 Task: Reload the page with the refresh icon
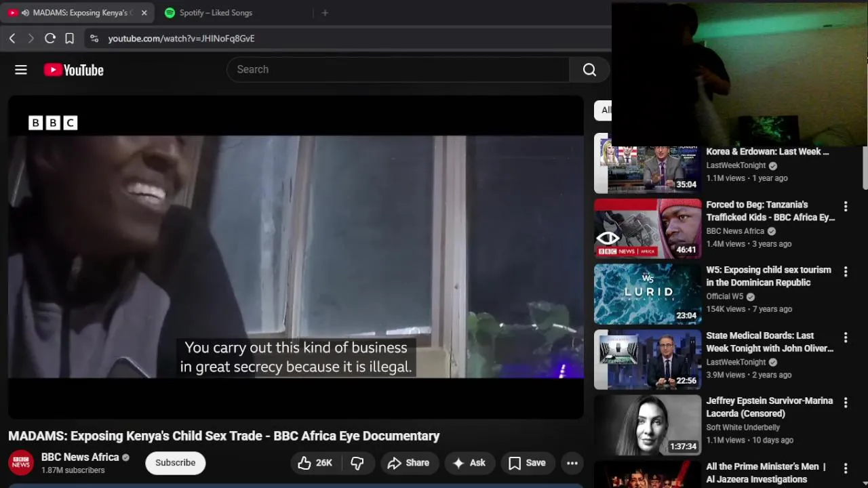(50, 39)
